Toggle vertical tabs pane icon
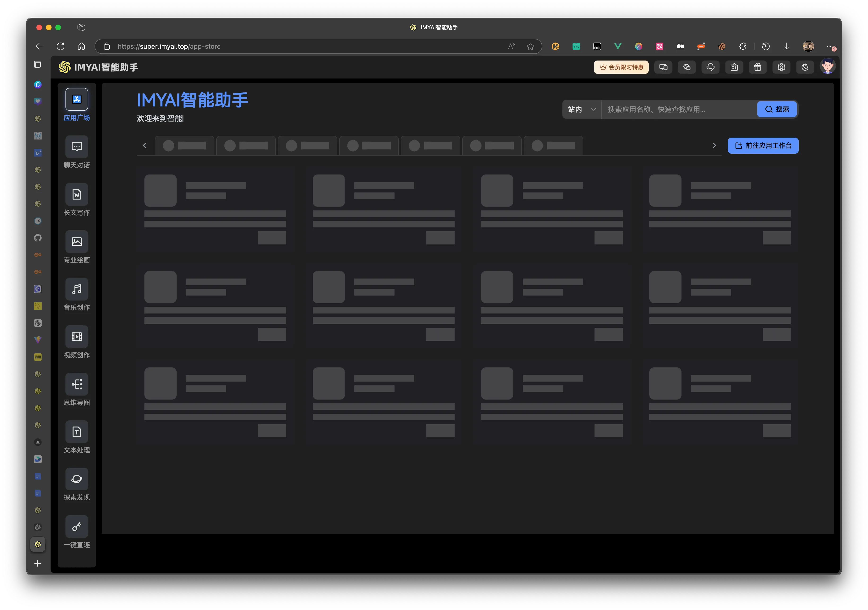Image resolution: width=868 pixels, height=610 pixels. coord(37,64)
